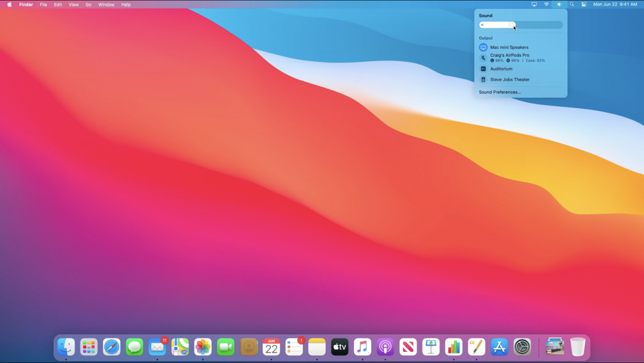Open Spotlight search in the menu bar
Image resolution: width=644 pixels, height=363 pixels.
click(x=571, y=4)
